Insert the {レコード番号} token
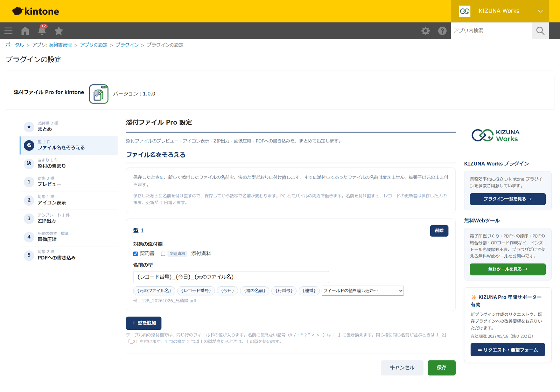The image size is (560, 392). (x=196, y=291)
